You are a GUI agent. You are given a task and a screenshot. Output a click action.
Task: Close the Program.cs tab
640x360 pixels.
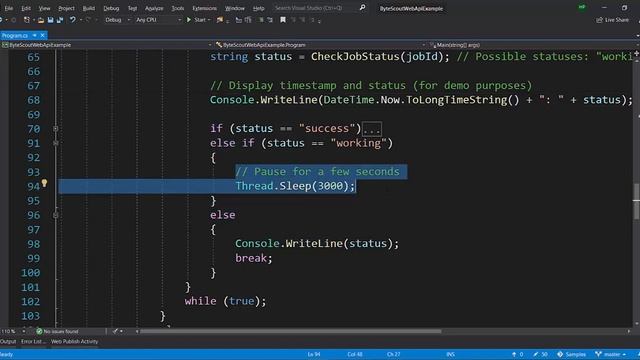(42, 36)
